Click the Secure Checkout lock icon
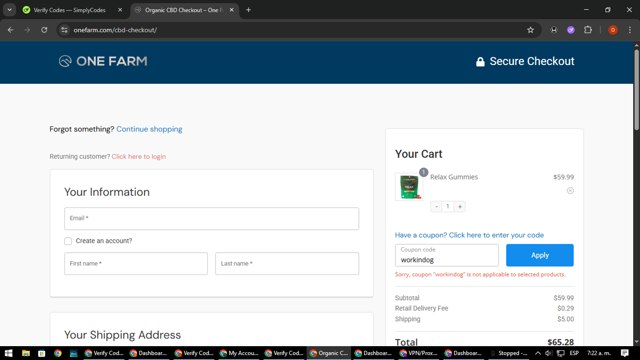This screenshot has height=360, width=640. (x=480, y=62)
